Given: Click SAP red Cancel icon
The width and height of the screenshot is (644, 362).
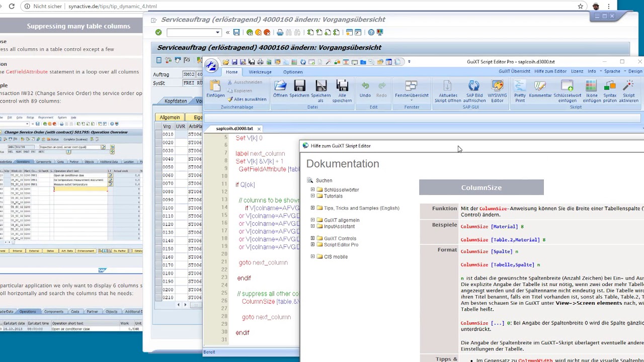Looking at the screenshot, I should [267, 32].
